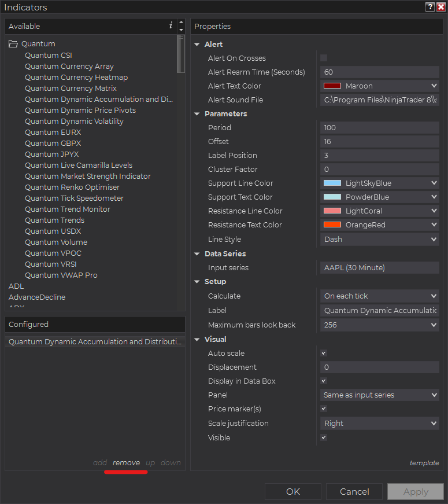Click the Input series AAPL field
The height and width of the screenshot is (504, 448).
tap(380, 267)
